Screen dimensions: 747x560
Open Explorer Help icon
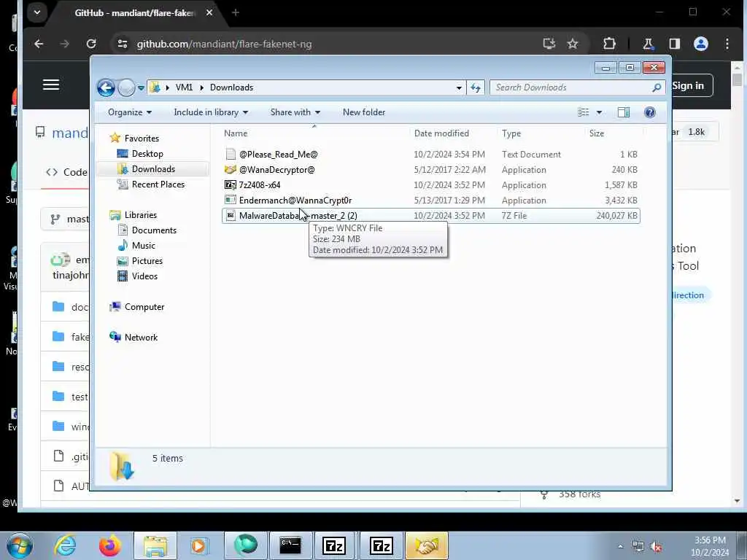[x=650, y=112]
